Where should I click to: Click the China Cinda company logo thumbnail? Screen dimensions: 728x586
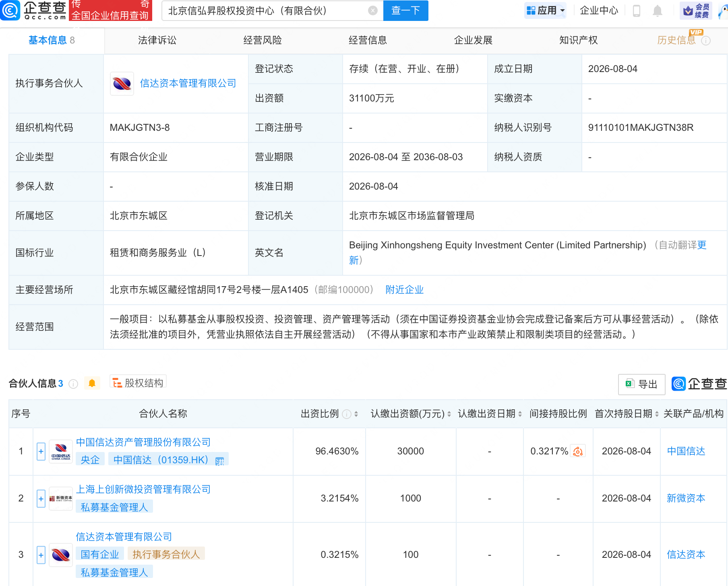pyautogui.click(x=61, y=452)
